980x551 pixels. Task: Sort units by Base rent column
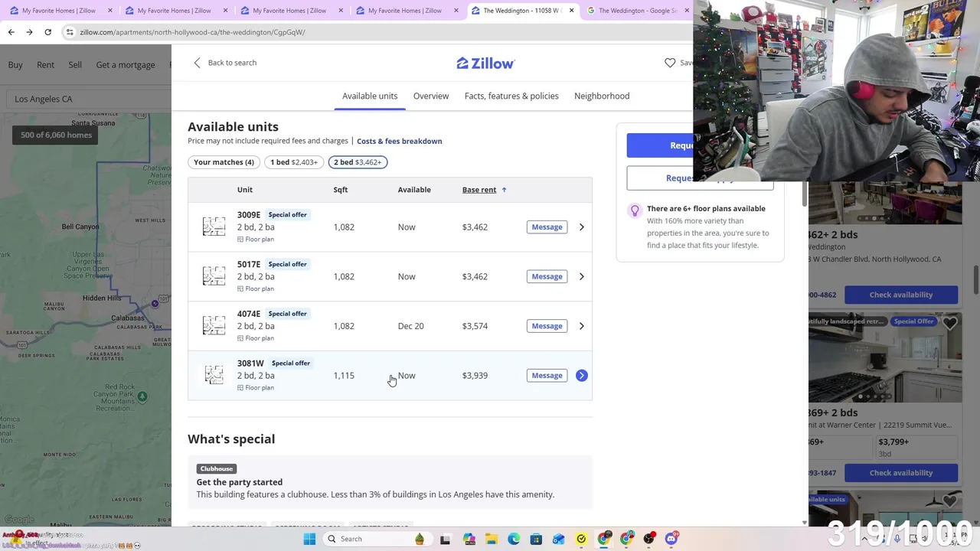tap(484, 190)
